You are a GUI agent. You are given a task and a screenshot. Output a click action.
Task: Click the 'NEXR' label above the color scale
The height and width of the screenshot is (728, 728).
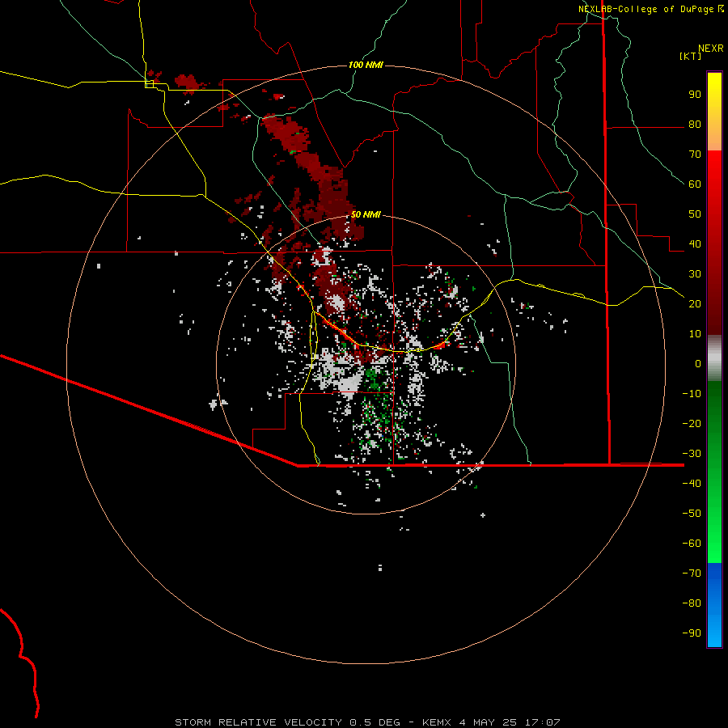pyautogui.click(x=710, y=49)
